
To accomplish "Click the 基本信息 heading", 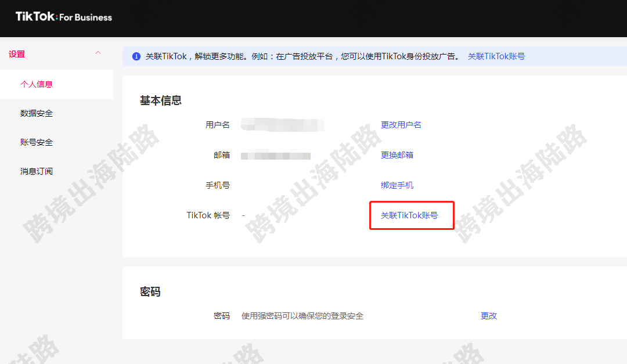I will [x=161, y=100].
